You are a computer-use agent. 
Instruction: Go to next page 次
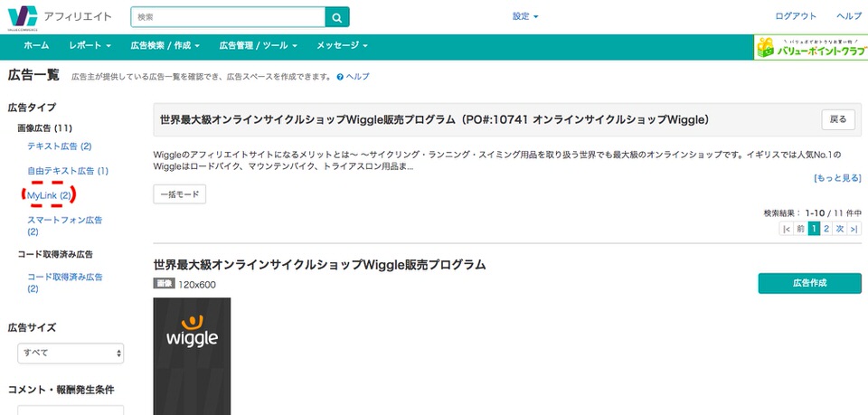click(840, 229)
